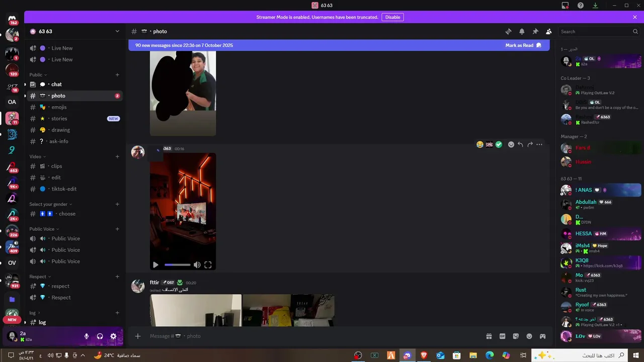Open member K3Q8 profile
644x362 pixels.
click(600, 263)
